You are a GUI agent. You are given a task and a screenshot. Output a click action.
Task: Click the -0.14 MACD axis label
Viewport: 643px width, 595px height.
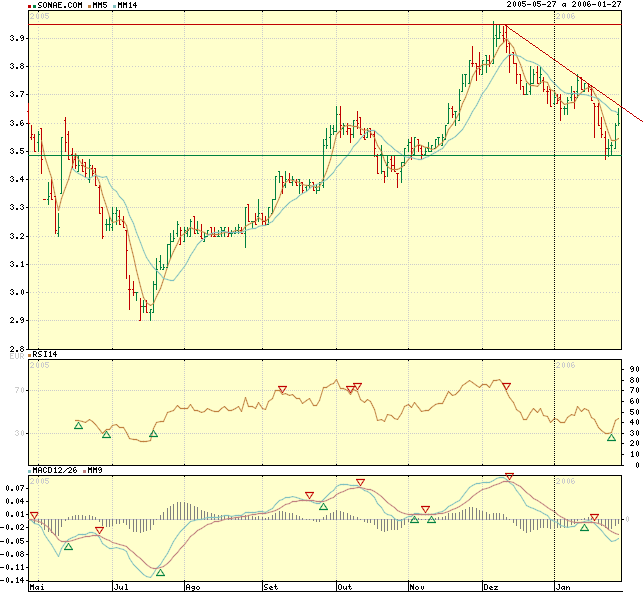pos(13,580)
